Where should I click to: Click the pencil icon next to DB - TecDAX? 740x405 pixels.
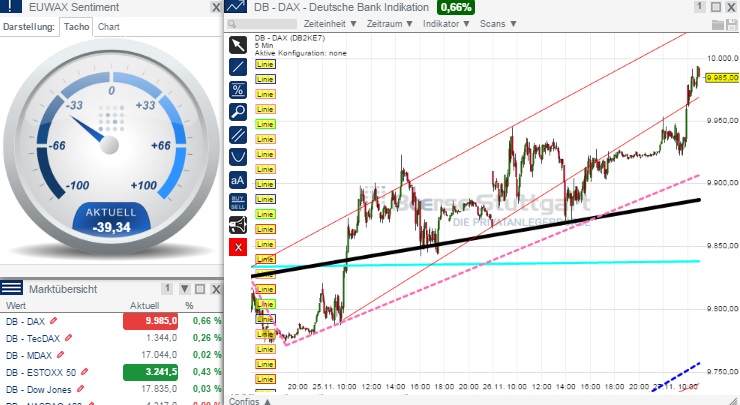tap(68, 338)
